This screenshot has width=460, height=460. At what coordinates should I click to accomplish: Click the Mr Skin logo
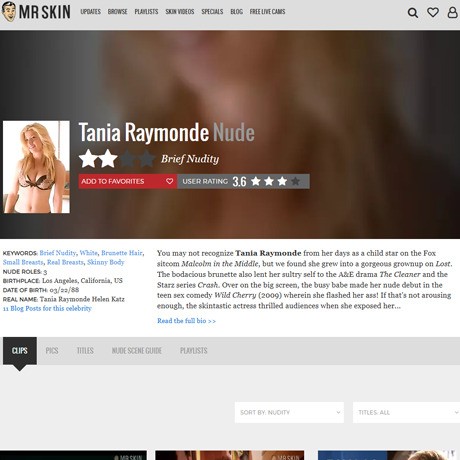(36, 12)
